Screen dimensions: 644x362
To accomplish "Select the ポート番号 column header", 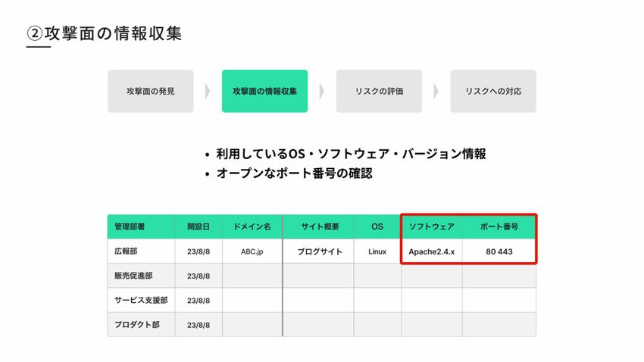I will [x=499, y=227].
